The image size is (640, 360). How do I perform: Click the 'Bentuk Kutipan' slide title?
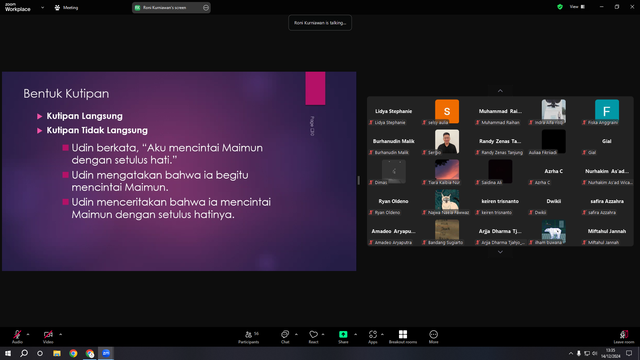coord(66,93)
